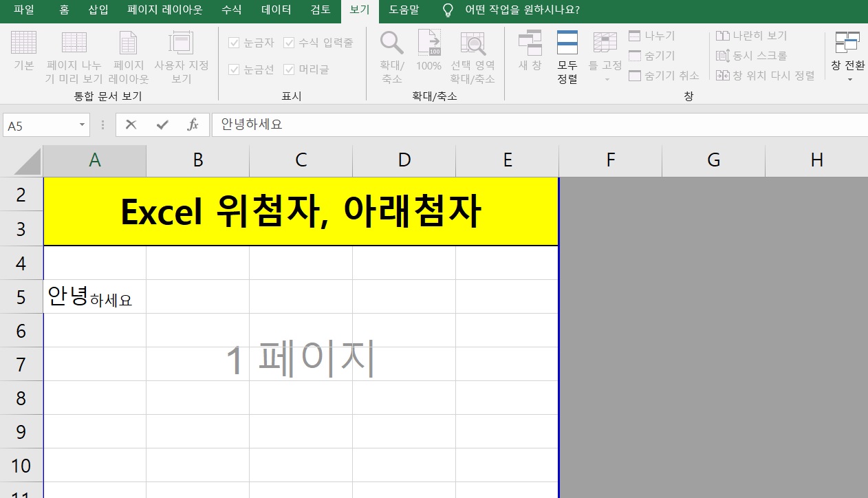The image size is (868, 498).
Task: Select row 9 header
Action: coord(21,432)
